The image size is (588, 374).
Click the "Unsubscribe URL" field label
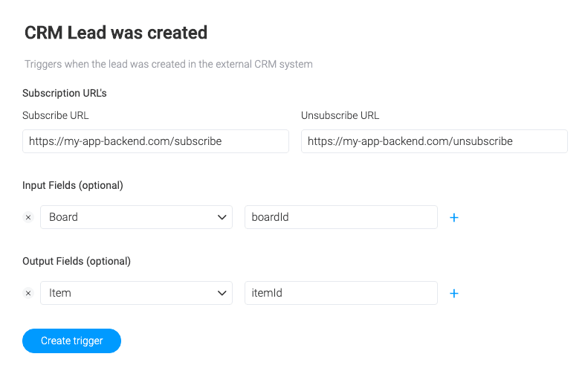tap(340, 116)
